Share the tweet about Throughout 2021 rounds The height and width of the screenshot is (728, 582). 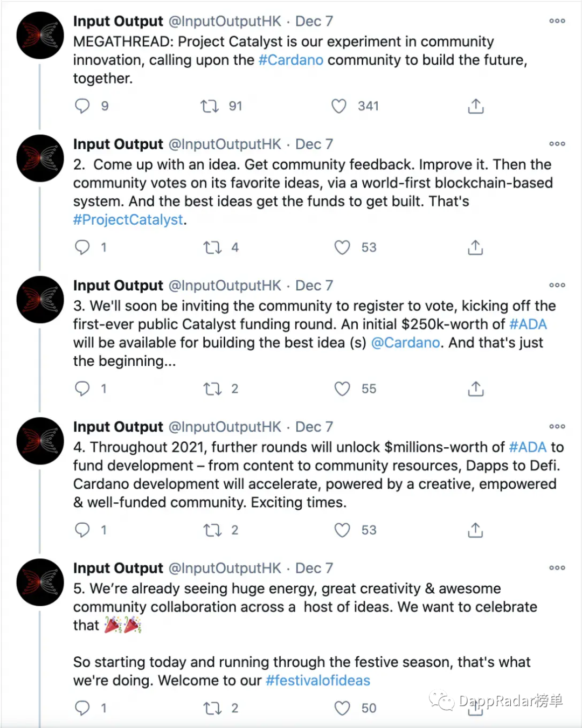(475, 530)
